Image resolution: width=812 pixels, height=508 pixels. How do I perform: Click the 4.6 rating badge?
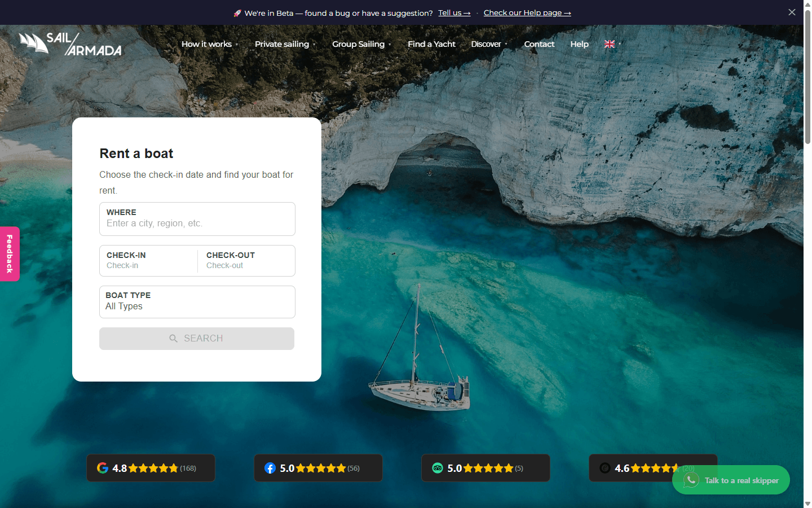tap(653, 468)
